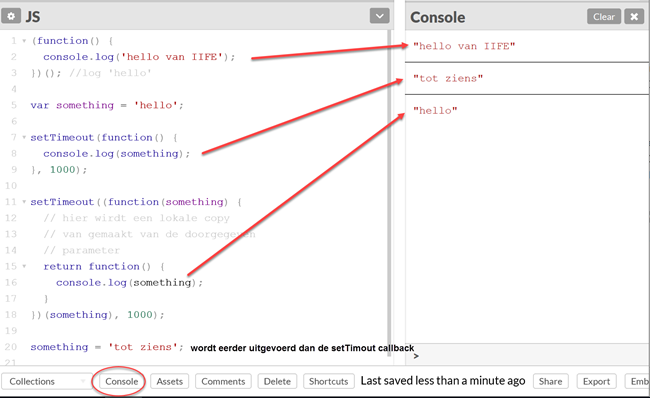Open the Assets panel

170,381
